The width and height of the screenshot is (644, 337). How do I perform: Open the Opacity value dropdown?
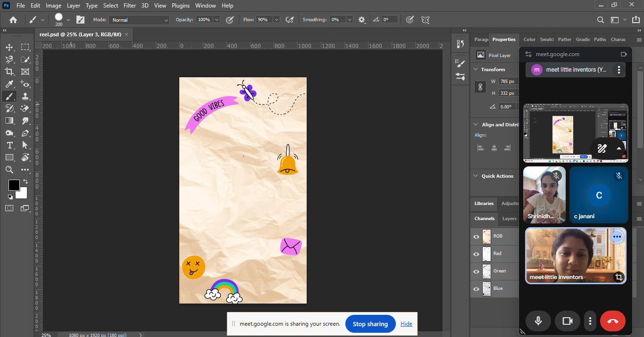click(217, 20)
